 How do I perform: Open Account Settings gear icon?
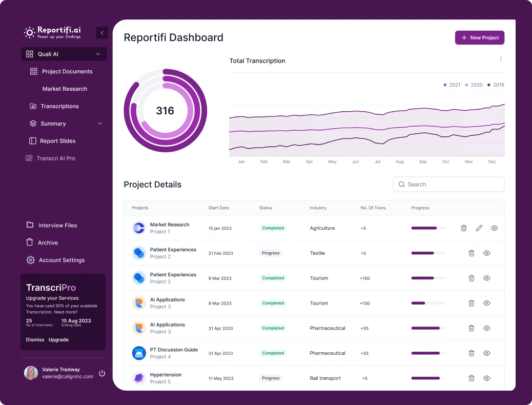[30, 260]
